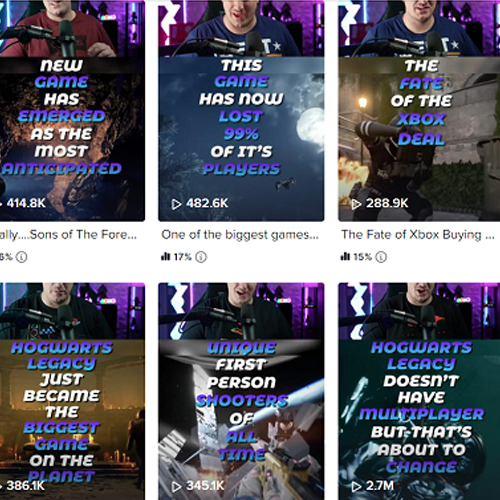This screenshot has height=500, width=500.
Task: Open 'Hogwarts Legacy doesn't have multiplayer' video
Action: point(419,391)
